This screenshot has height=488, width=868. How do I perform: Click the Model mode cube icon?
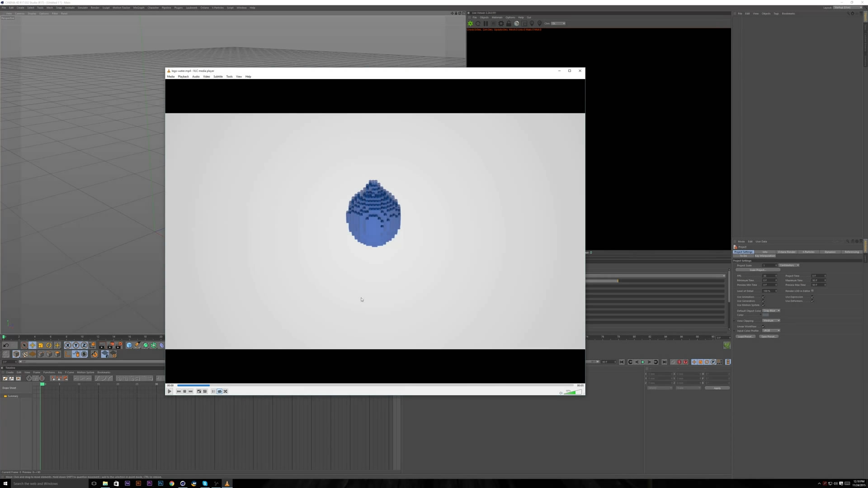(x=16, y=354)
